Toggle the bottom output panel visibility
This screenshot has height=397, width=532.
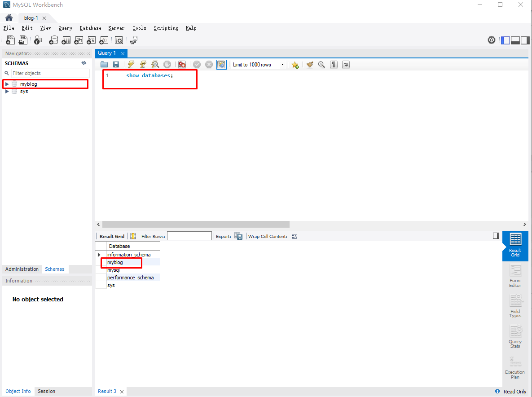click(x=515, y=40)
